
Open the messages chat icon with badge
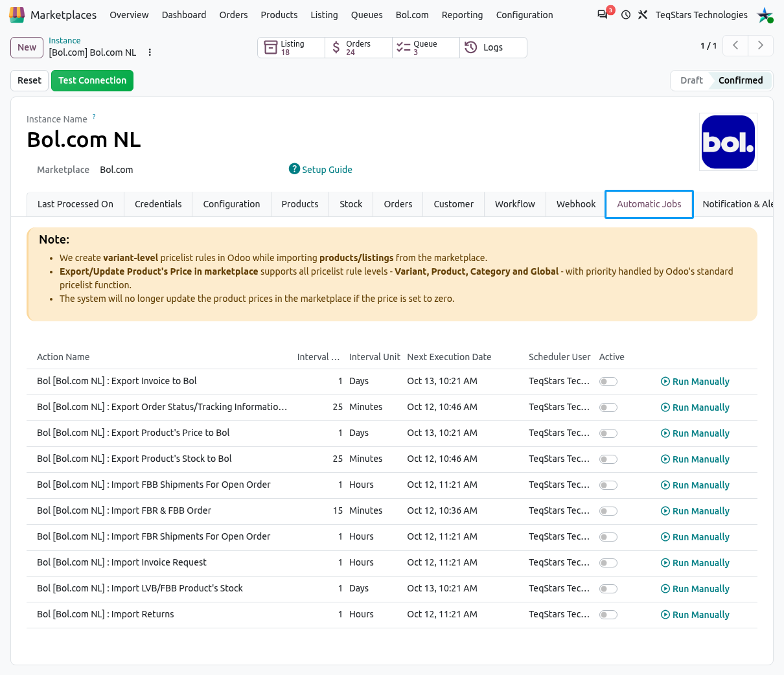(x=603, y=14)
